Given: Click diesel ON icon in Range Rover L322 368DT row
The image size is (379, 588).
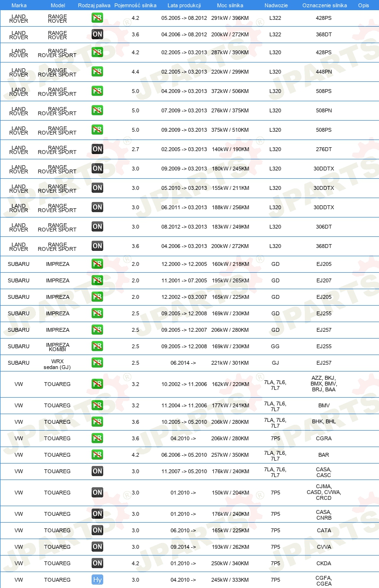Looking at the screenshot, I should tap(97, 34).
